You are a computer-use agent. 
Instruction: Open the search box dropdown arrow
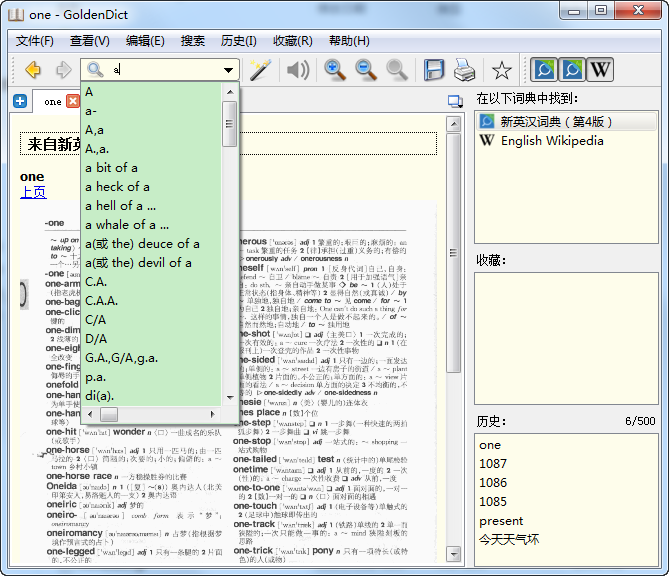point(229,70)
